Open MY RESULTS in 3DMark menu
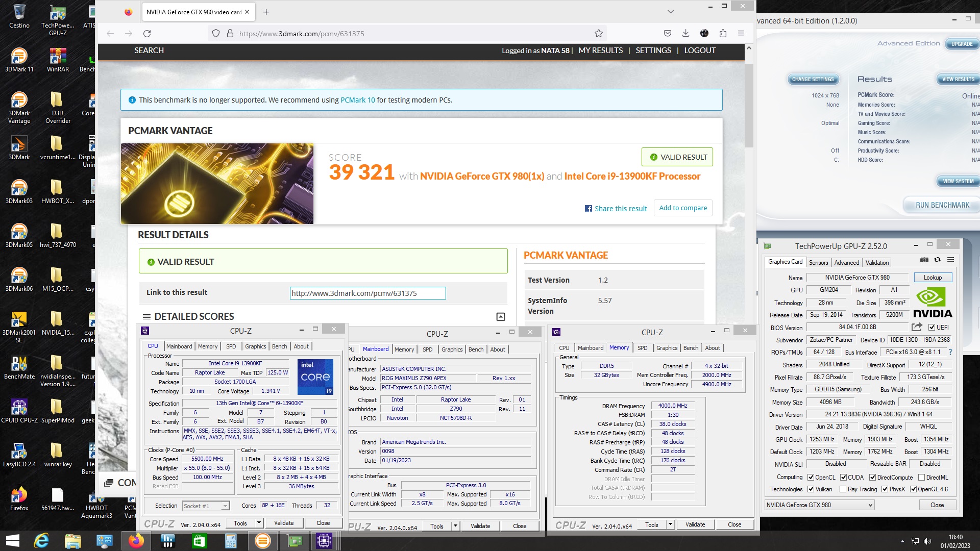 tap(600, 51)
